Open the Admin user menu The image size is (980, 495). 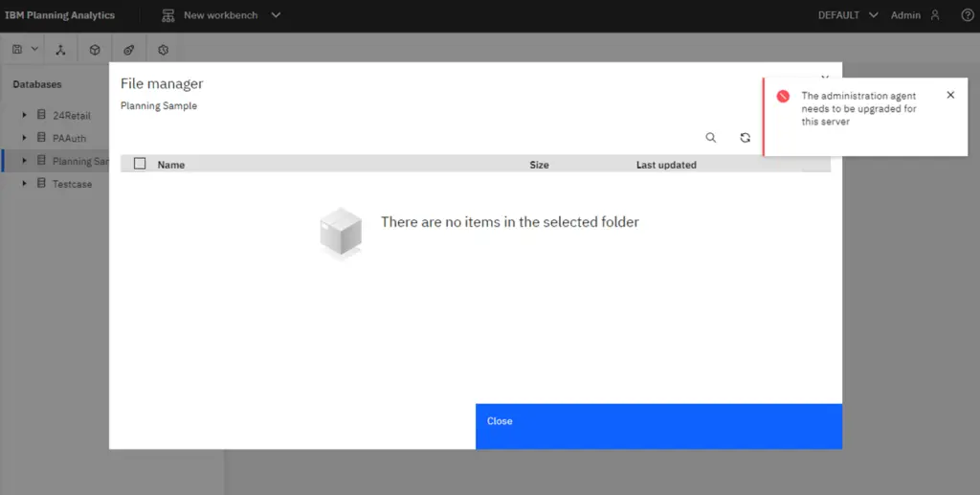pyautogui.click(x=915, y=15)
